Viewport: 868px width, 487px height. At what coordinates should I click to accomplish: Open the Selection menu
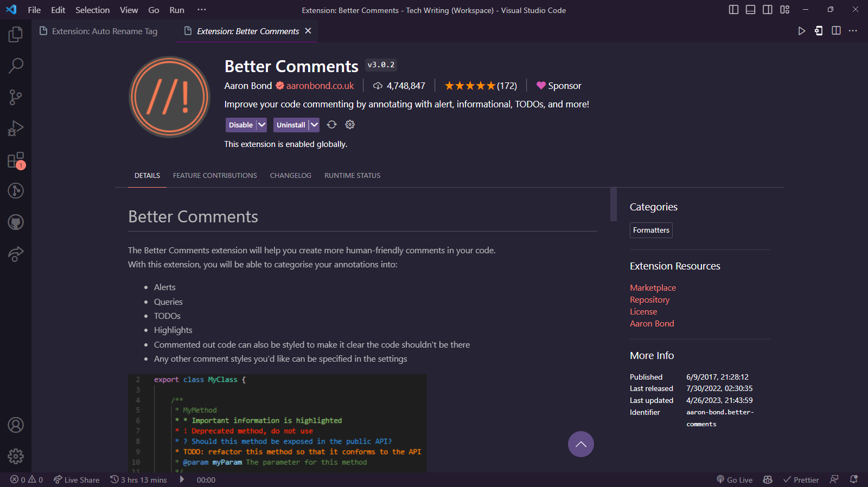(x=92, y=10)
